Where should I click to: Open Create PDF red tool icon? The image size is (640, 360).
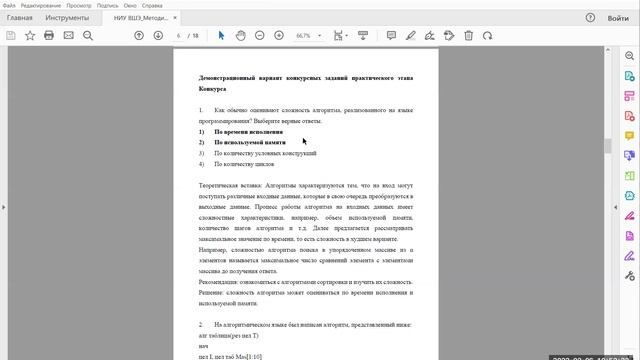click(x=629, y=116)
